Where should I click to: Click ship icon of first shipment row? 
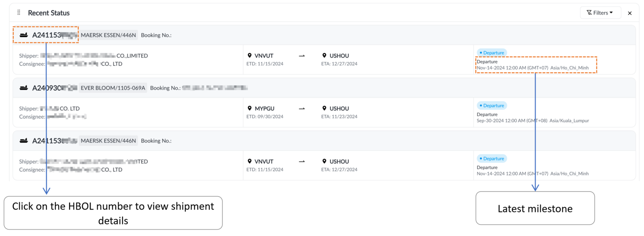click(24, 35)
